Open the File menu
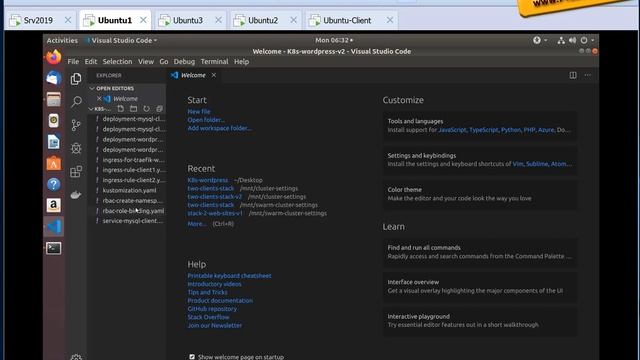This screenshot has width=640, height=360. (x=73, y=62)
